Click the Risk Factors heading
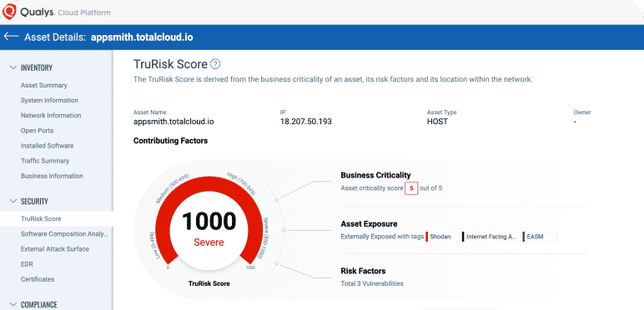This screenshot has width=644, height=310. tap(363, 271)
